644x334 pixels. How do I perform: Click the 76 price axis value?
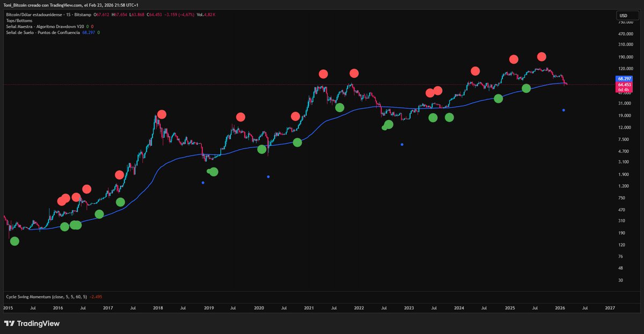[620, 256]
